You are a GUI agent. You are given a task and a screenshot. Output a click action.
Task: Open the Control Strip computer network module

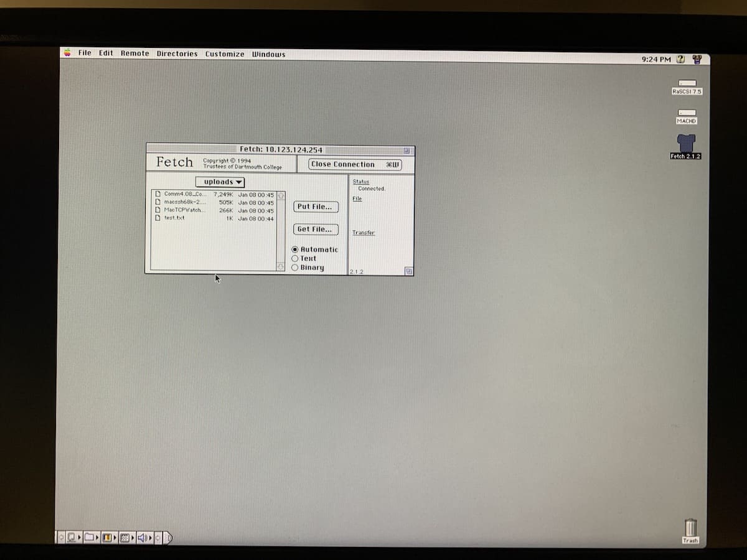74,536
